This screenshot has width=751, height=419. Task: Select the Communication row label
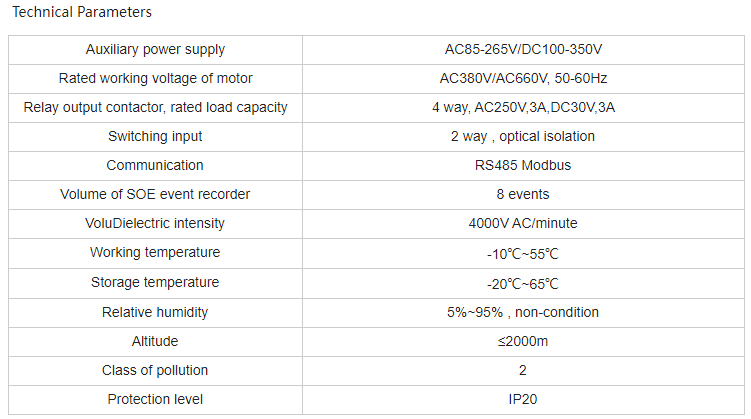pyautogui.click(x=155, y=165)
